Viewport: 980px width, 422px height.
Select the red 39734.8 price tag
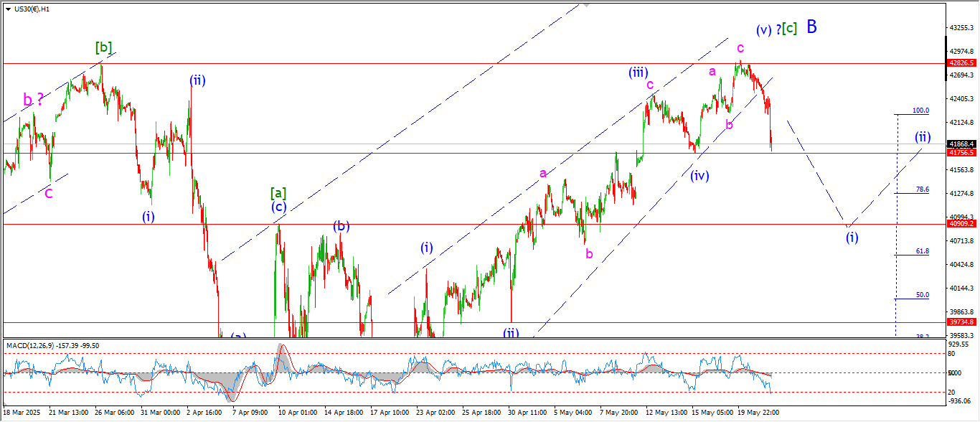pyautogui.click(x=961, y=323)
